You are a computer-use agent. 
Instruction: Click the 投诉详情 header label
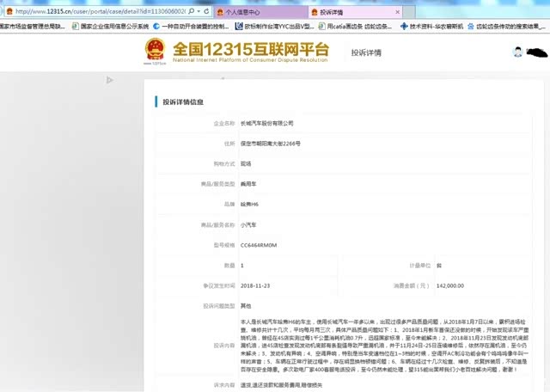365,52
